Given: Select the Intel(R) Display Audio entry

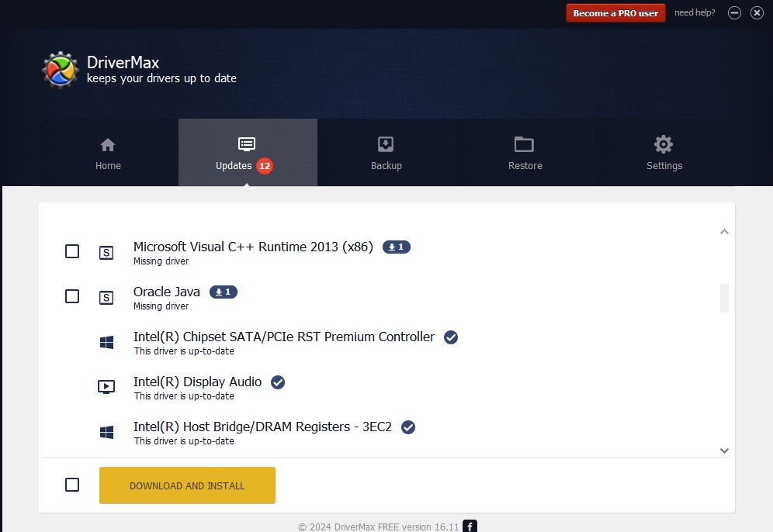Looking at the screenshot, I should point(197,382).
